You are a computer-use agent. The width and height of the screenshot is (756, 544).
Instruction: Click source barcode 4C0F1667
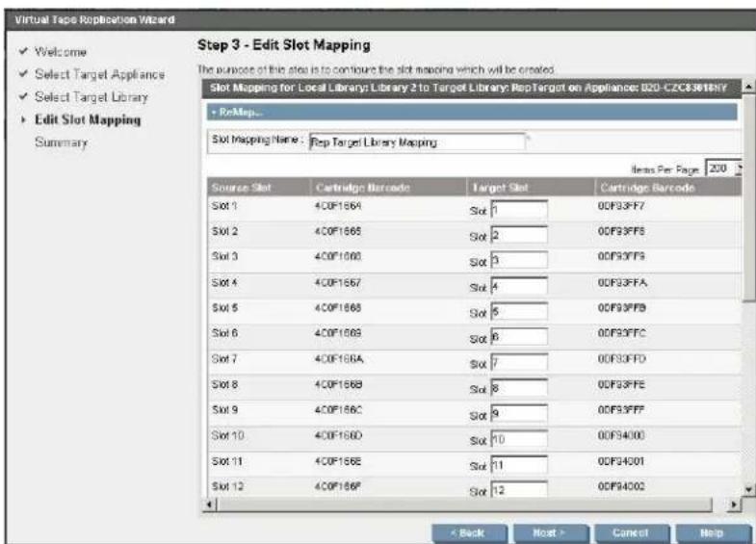point(338,282)
